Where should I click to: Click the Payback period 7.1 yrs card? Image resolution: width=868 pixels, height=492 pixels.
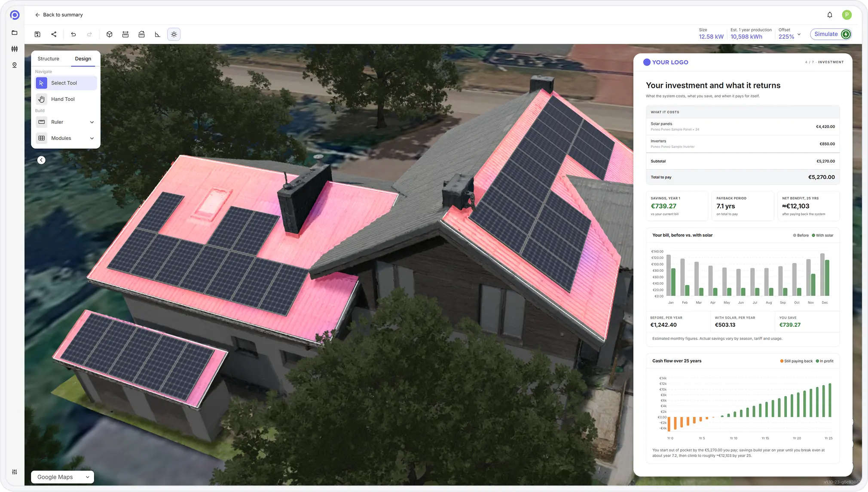pos(743,206)
